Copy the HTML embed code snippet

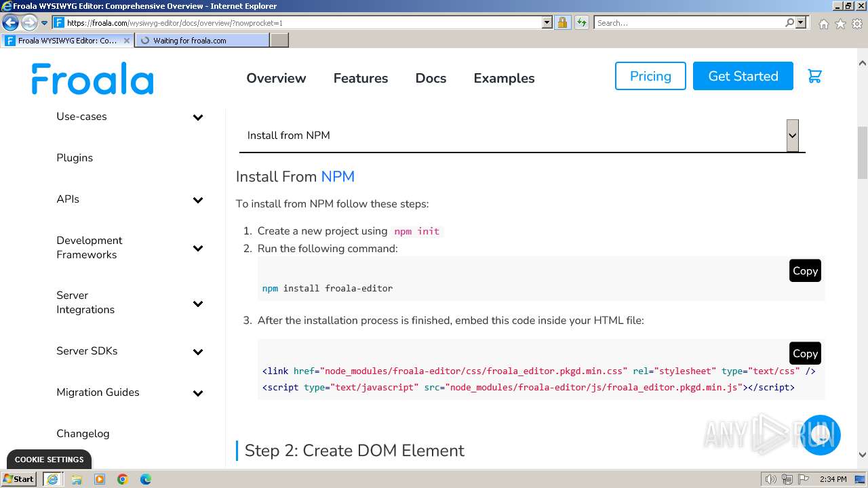805,353
